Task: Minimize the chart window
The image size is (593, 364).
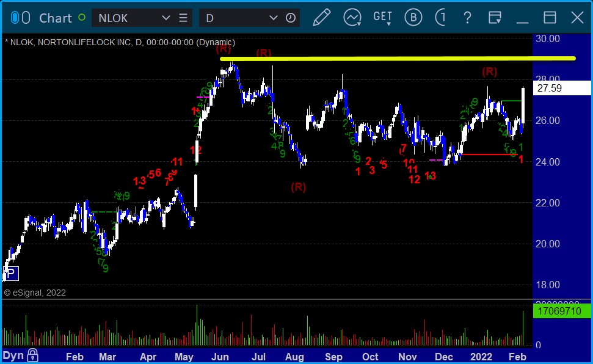Action: (522, 22)
